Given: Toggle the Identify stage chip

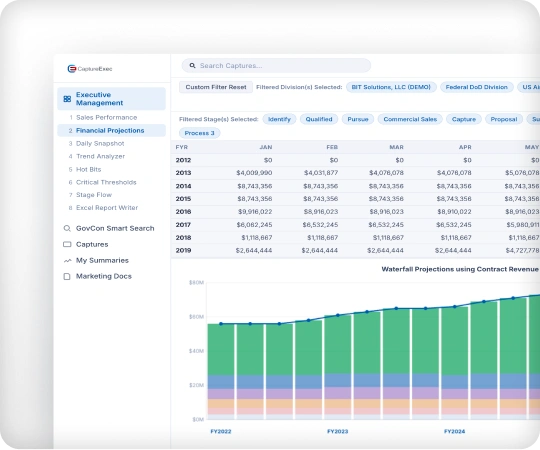Looking at the screenshot, I should coord(279,119).
